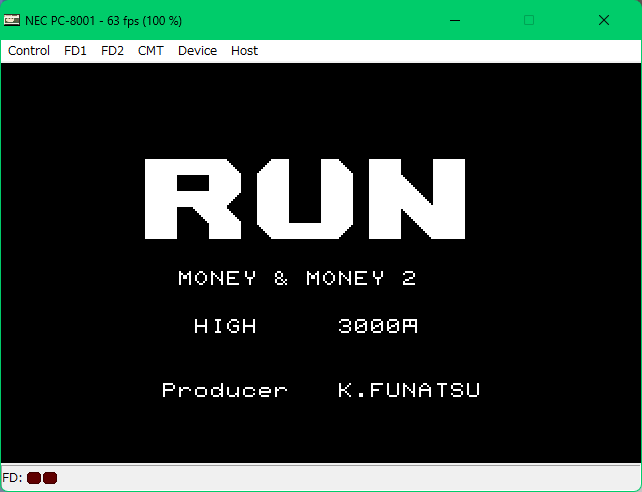Open the Control menu

coord(29,51)
